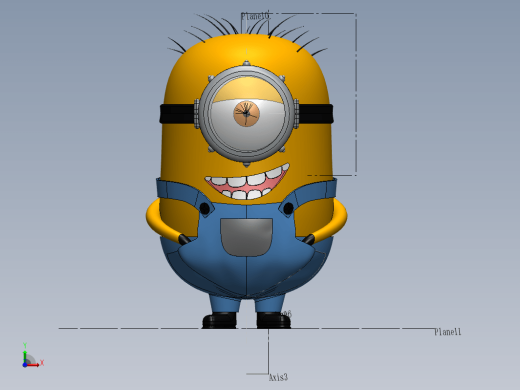Select the left black overall button
This screenshot has height=390, width=520.
(205, 209)
